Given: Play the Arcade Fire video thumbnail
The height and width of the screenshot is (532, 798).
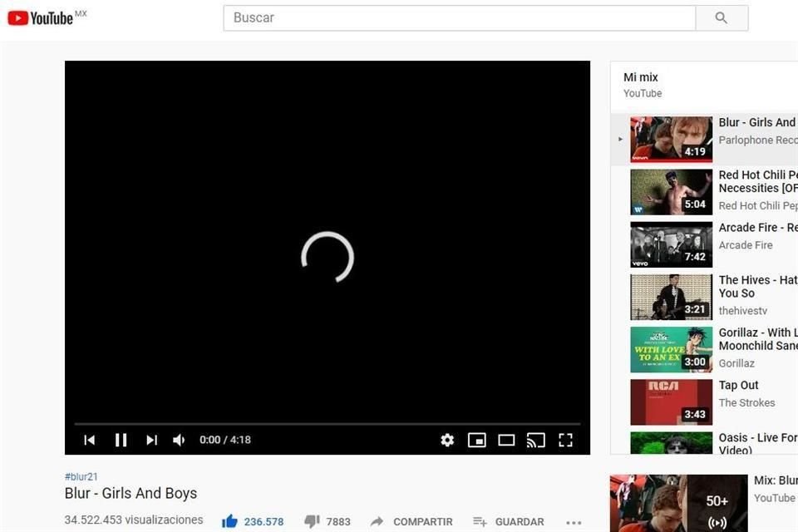Looking at the screenshot, I should 672,244.
